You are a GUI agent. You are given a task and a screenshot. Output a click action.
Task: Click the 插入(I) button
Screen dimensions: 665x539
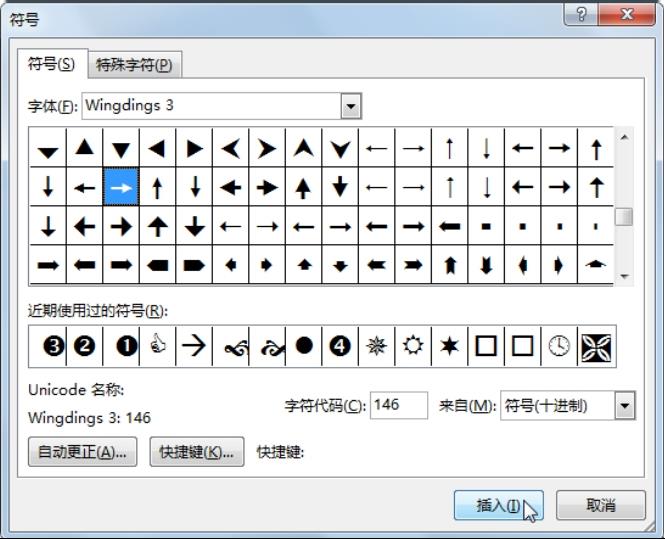point(498,505)
